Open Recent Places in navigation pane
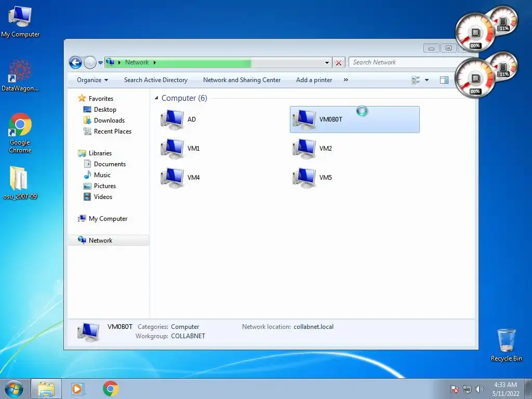 [112, 131]
